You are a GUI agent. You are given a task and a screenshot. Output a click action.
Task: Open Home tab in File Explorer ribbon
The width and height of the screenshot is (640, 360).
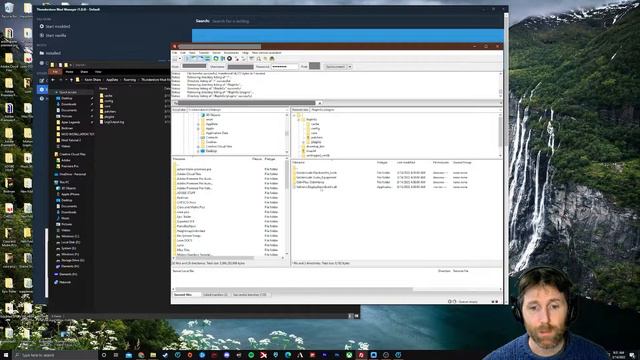(69, 72)
